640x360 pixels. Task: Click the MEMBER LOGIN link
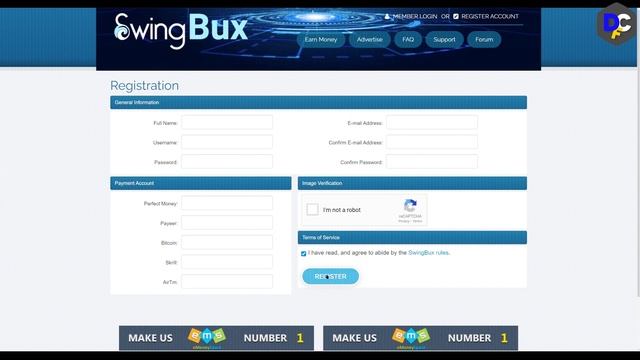pos(415,16)
